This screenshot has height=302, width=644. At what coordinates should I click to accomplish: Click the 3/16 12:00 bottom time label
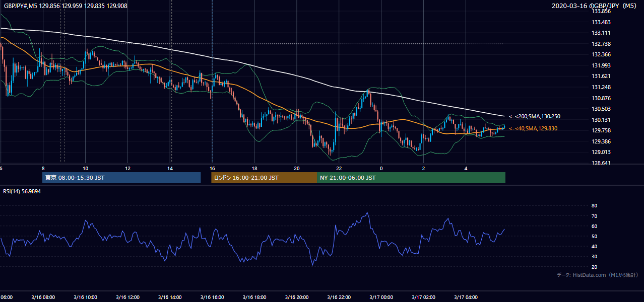click(x=127, y=297)
